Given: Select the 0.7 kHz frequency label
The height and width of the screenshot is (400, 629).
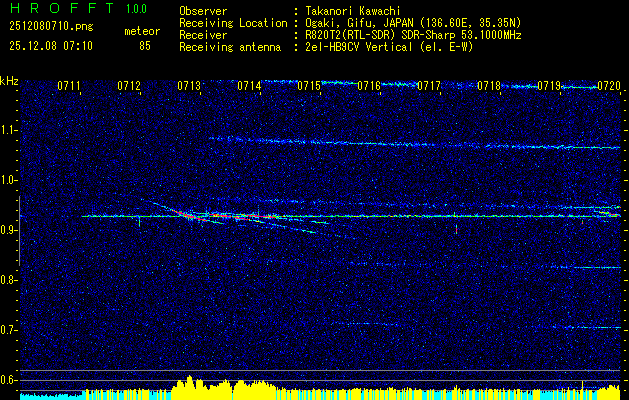Looking at the screenshot, I should (9, 329).
